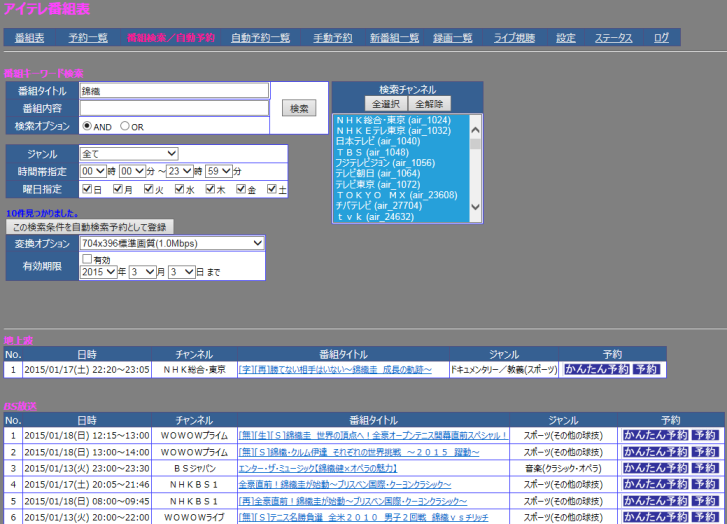Open the expiry month dropdown

point(142,272)
